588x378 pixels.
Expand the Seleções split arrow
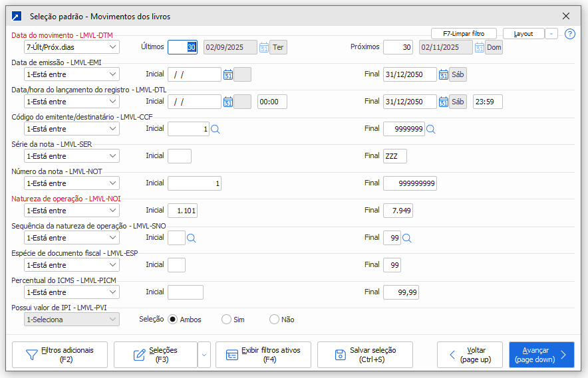tap(204, 355)
